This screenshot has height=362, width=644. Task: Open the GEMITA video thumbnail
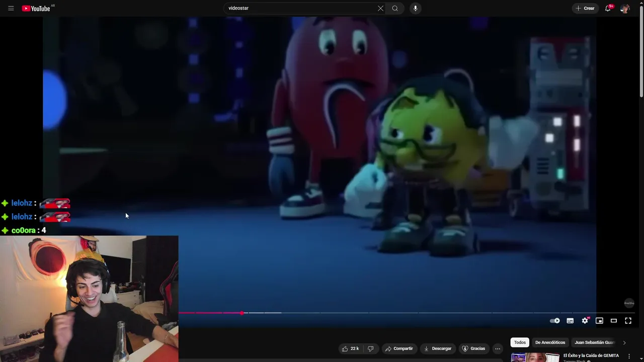535,357
